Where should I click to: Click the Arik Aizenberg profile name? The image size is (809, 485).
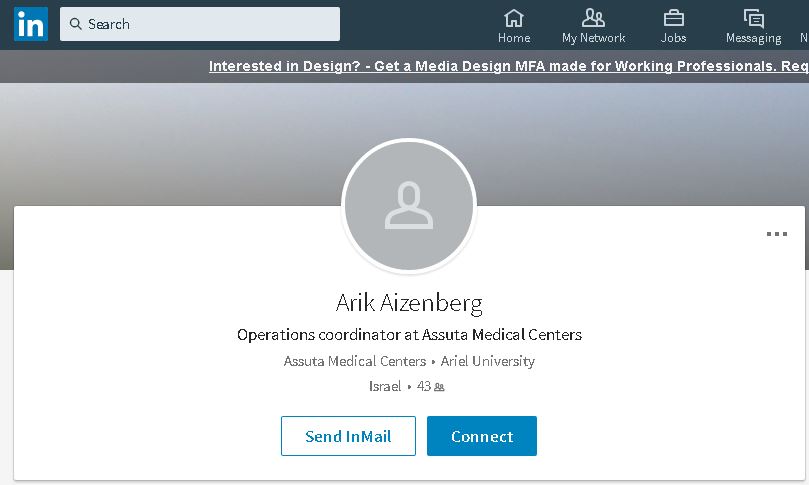[409, 302]
